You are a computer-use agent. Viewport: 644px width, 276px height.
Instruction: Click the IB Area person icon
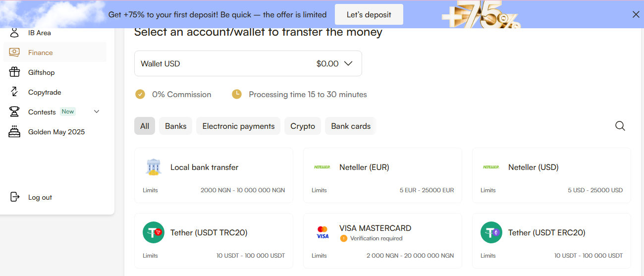[x=14, y=33]
